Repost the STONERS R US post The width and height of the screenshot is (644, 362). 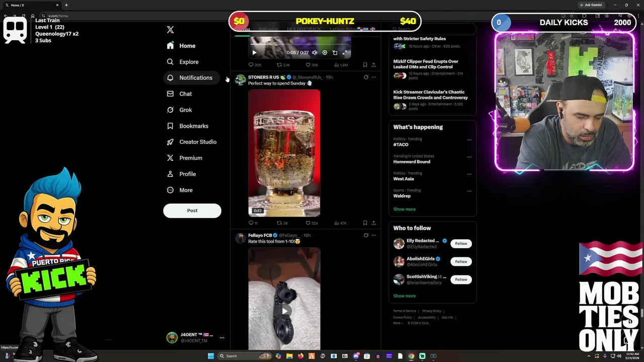tap(282, 223)
